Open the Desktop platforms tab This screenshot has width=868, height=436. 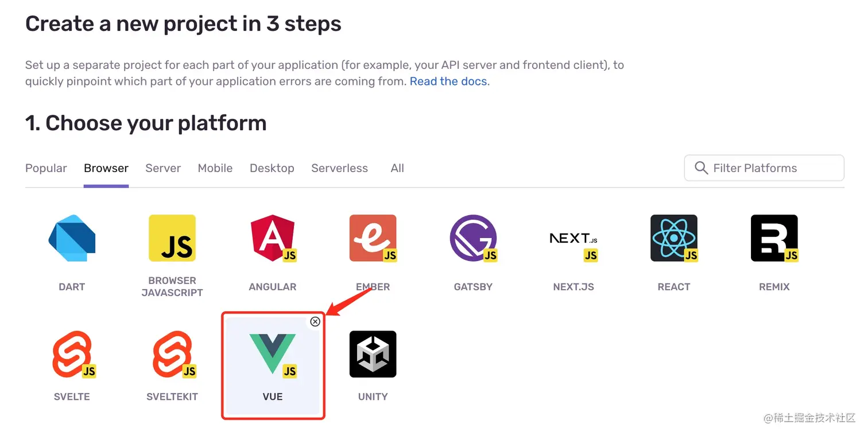pos(272,168)
